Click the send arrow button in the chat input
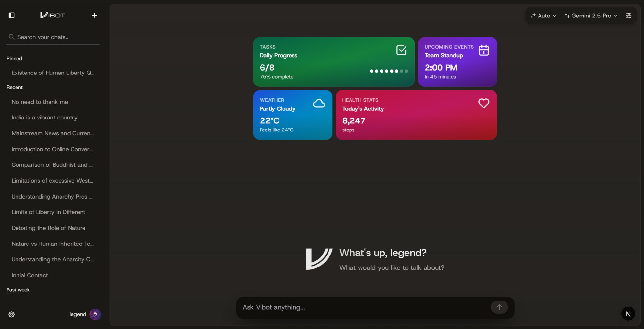 [x=499, y=307]
